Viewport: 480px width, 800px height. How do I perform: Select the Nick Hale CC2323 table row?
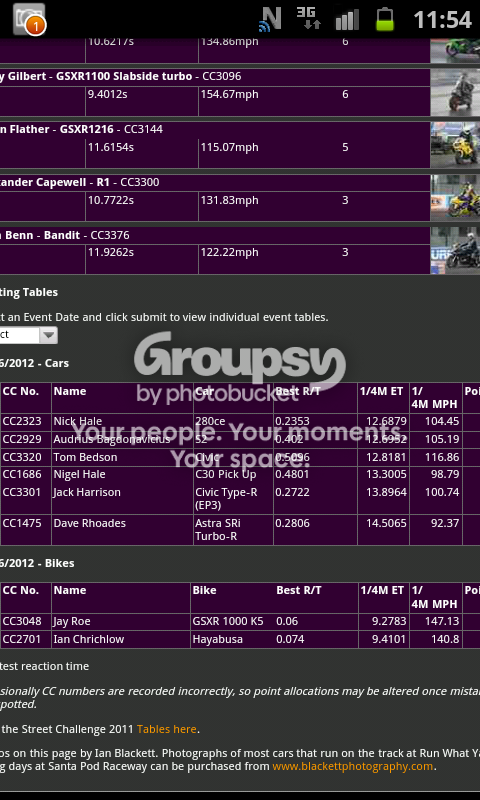pos(240,422)
